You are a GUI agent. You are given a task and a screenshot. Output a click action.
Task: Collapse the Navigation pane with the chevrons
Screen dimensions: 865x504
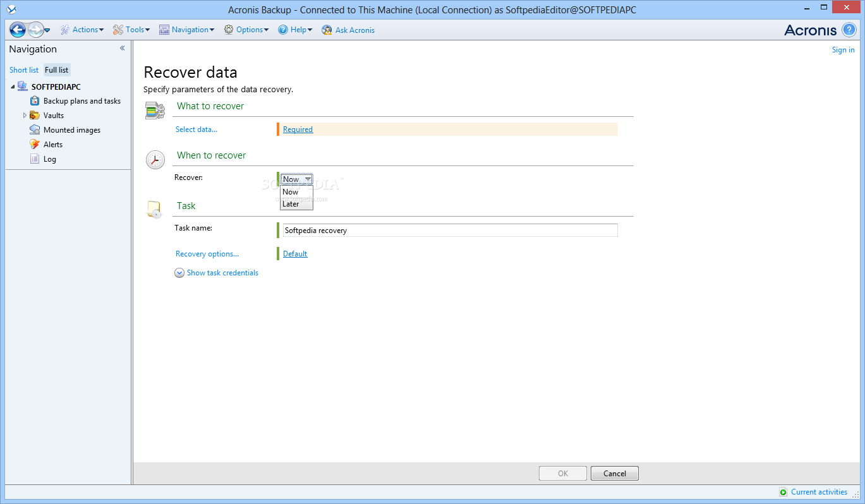(123, 49)
